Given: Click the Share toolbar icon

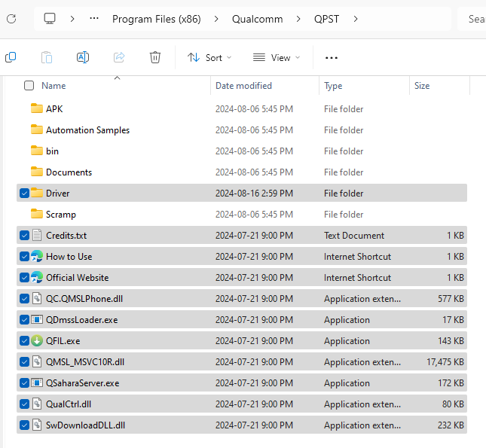Looking at the screenshot, I should [x=119, y=57].
